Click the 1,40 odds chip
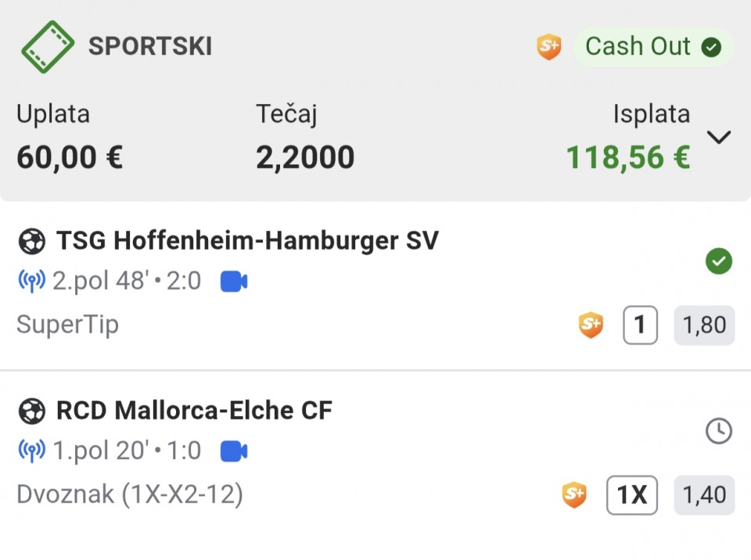 pyautogui.click(x=704, y=494)
